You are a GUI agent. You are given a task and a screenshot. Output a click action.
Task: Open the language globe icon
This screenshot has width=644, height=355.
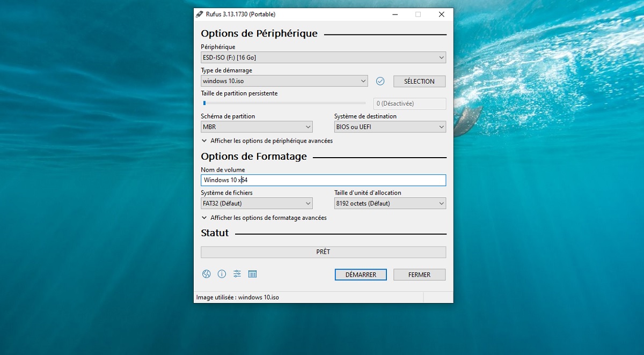207,274
